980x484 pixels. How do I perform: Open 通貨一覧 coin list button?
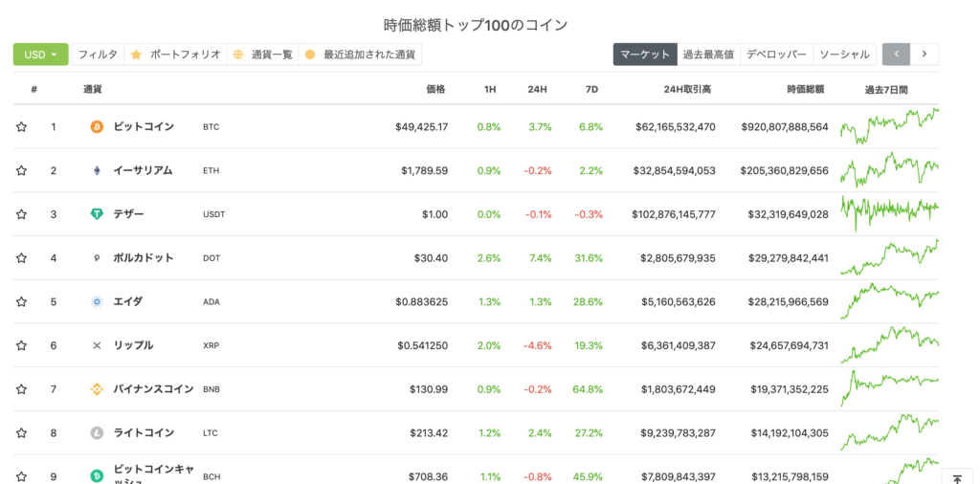point(263,55)
